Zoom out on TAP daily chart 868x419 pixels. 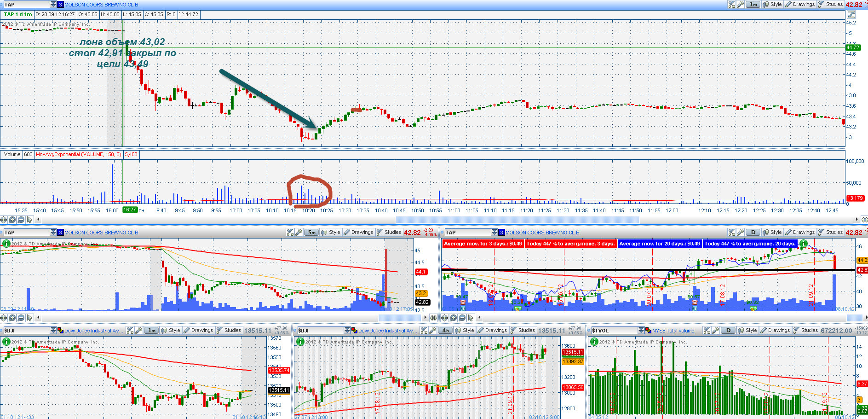point(462,318)
